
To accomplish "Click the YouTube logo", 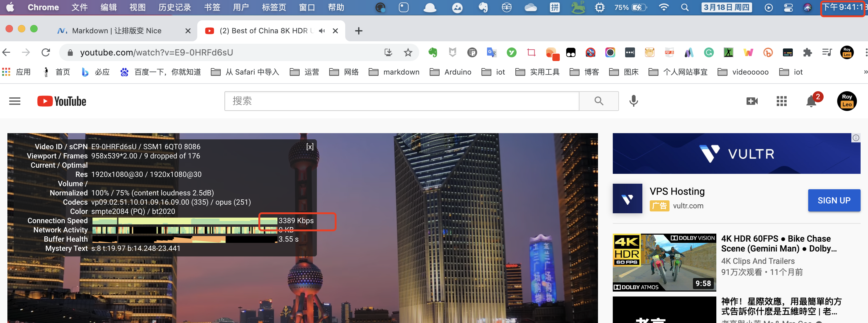I will 62,101.
